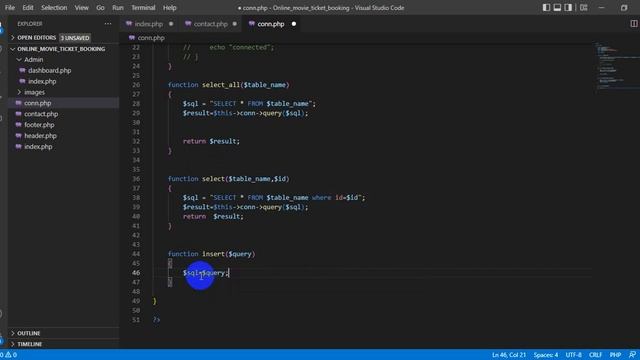Open the Terminal menu

point(143,7)
